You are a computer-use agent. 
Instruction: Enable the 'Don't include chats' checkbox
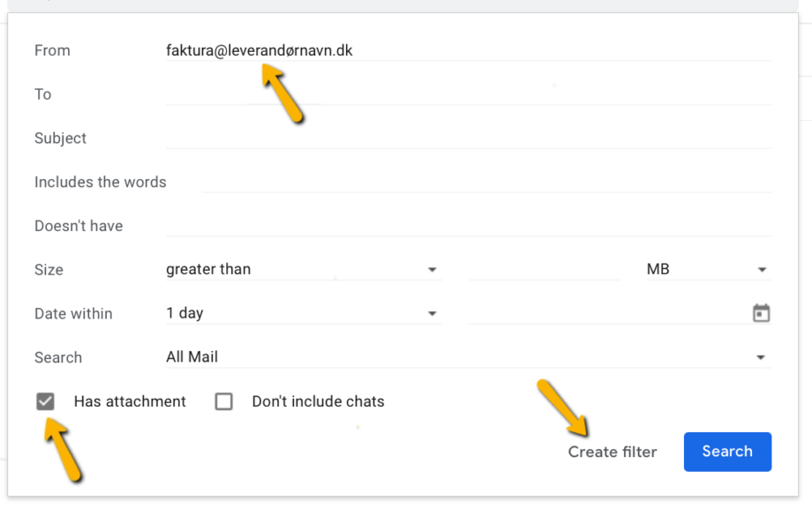[x=223, y=401]
